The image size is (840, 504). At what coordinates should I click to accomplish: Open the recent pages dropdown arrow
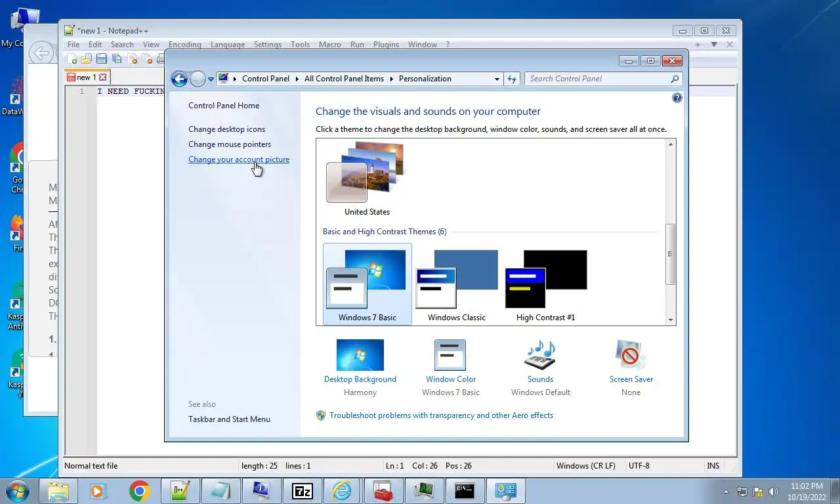click(211, 79)
